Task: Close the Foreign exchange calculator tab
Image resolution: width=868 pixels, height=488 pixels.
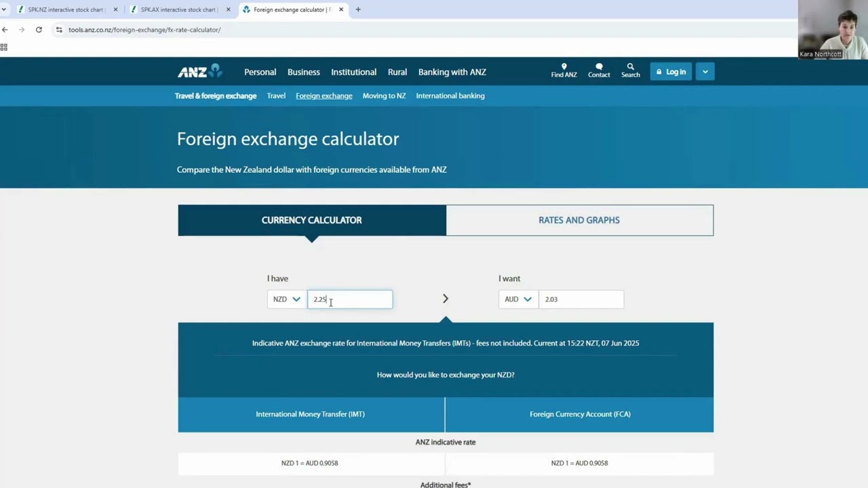Action: 341,9
